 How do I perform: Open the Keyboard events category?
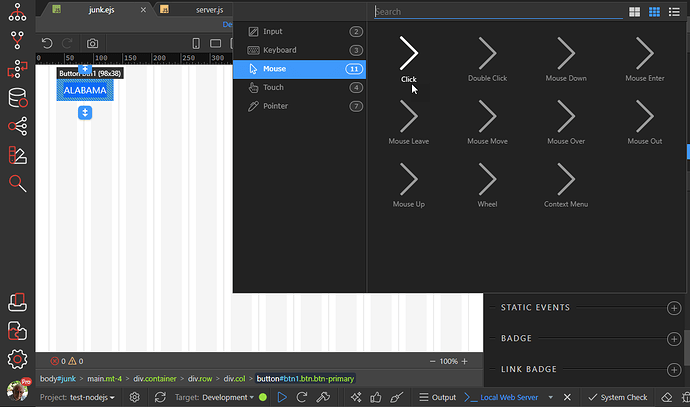(299, 50)
